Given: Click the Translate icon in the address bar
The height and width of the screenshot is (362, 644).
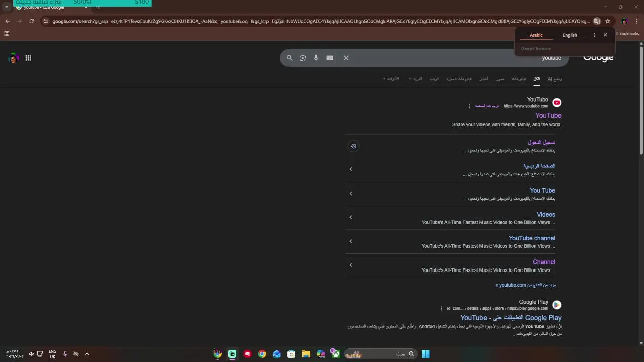Looking at the screenshot, I should [x=597, y=21].
